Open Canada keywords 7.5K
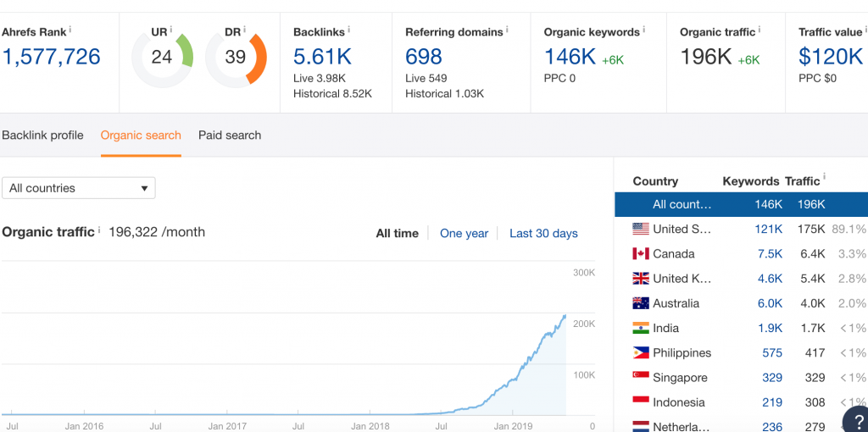Viewport: 868px width, 432px height. point(770,254)
